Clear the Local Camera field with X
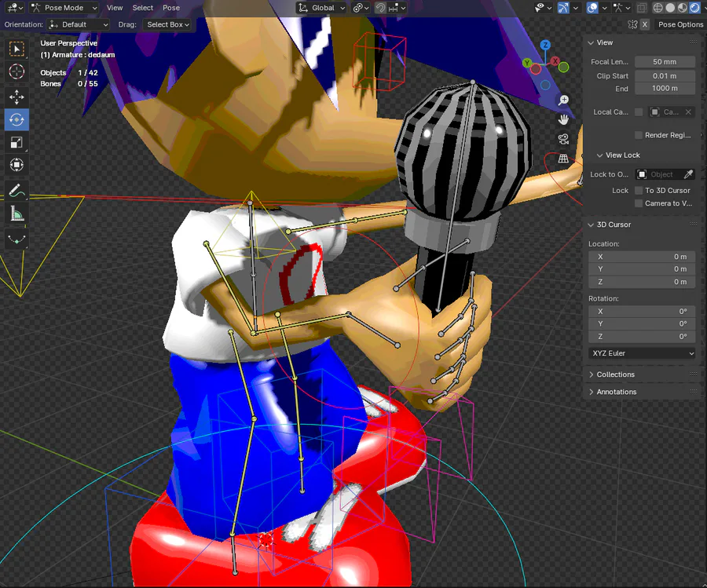 click(x=688, y=111)
